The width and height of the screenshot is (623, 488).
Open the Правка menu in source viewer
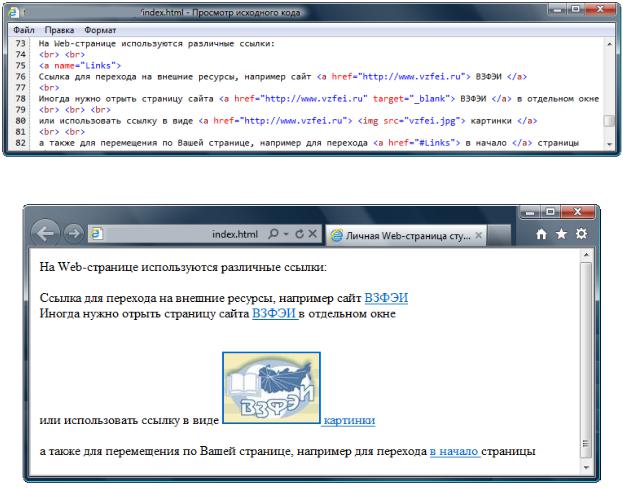click(x=59, y=30)
